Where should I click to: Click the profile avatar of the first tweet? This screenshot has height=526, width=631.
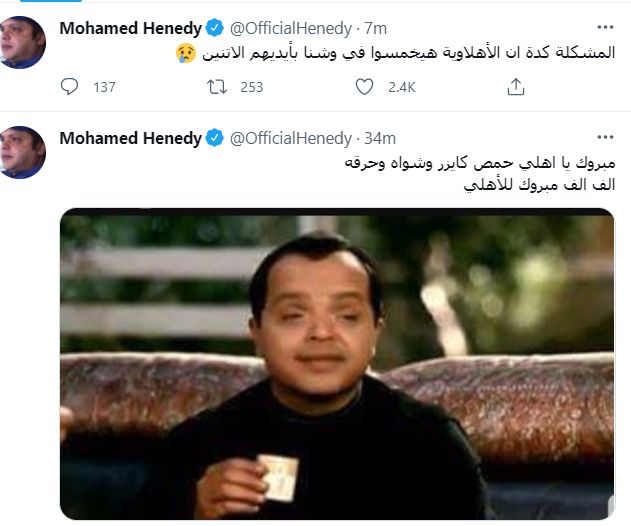coord(23,42)
